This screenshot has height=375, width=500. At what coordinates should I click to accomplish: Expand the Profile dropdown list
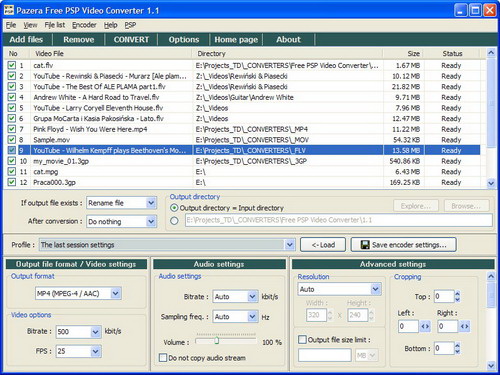click(x=290, y=245)
